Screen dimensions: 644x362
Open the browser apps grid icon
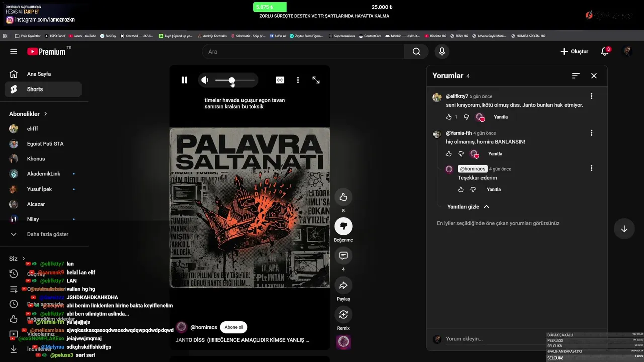[5, 36]
